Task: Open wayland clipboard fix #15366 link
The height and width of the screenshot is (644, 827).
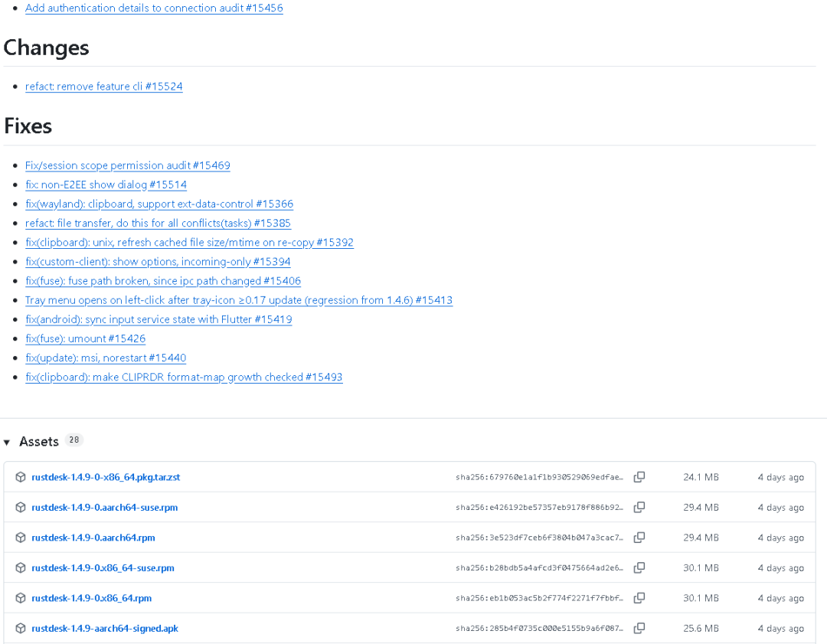Action: click(x=159, y=204)
